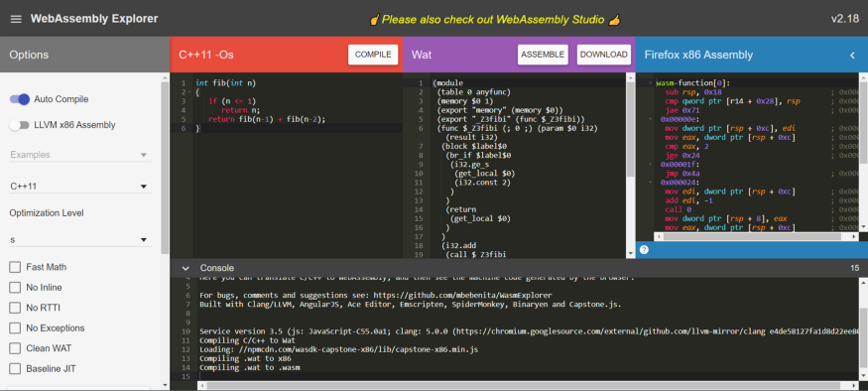The height and width of the screenshot is (391, 868).
Task: Open the WebAssembly Studio banner link
Action: coord(494,20)
